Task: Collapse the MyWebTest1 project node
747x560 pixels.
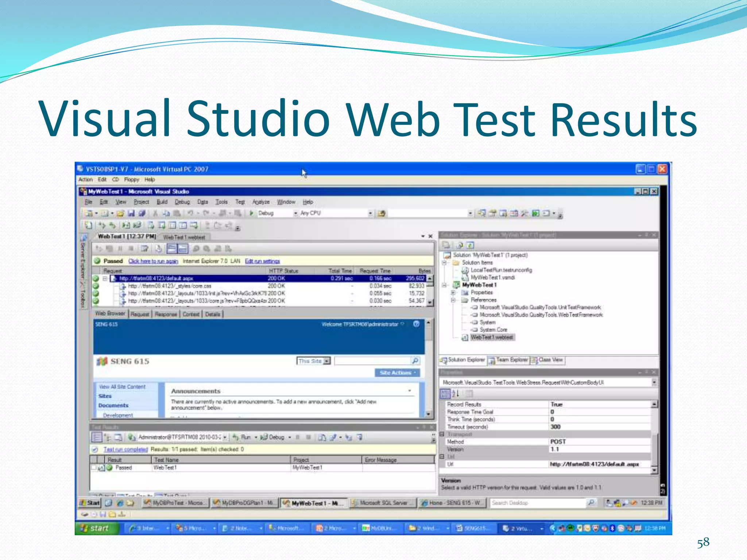Action: point(445,285)
